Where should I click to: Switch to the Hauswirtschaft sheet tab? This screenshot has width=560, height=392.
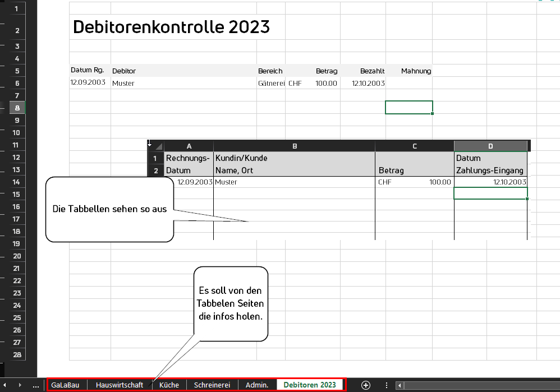(x=120, y=385)
